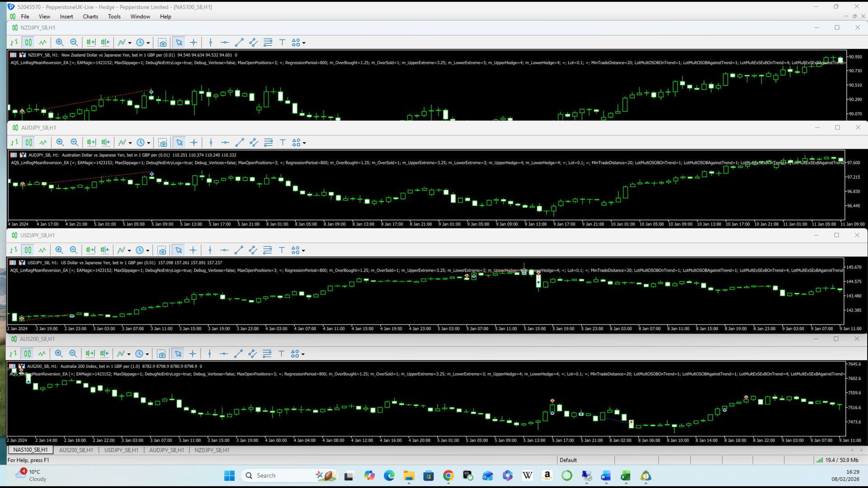Toggle candlestick mode in AUDJPY toolbar
This screenshot has height=488, width=868.
pyautogui.click(x=29, y=143)
